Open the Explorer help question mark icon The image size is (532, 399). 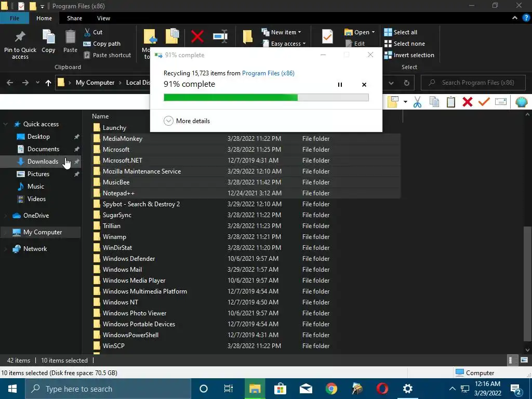(526, 18)
